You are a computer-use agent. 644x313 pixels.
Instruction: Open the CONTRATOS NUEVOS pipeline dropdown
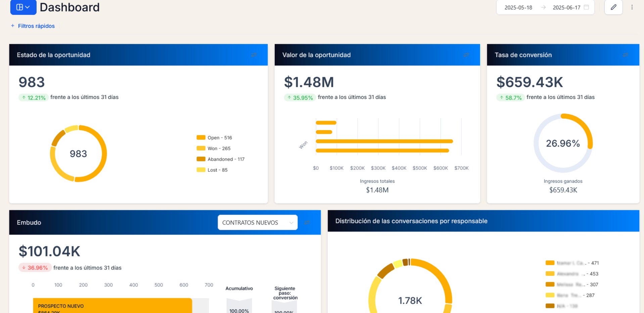(257, 222)
